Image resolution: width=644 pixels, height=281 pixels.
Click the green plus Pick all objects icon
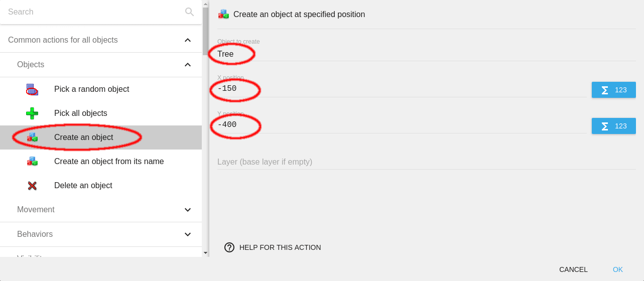[x=32, y=113]
